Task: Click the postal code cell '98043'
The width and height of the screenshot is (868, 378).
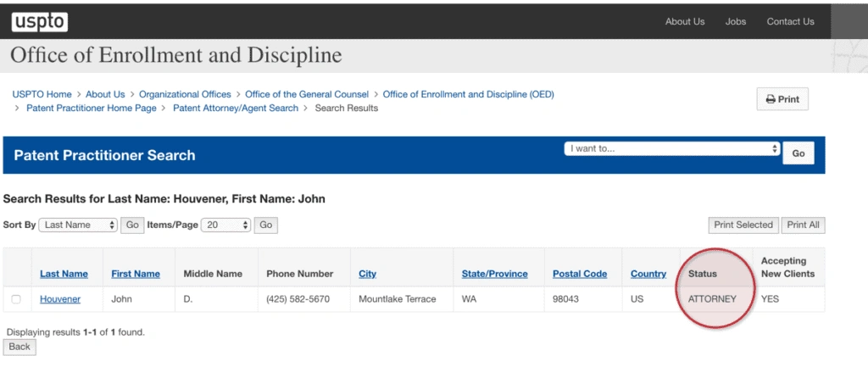Action: click(565, 299)
